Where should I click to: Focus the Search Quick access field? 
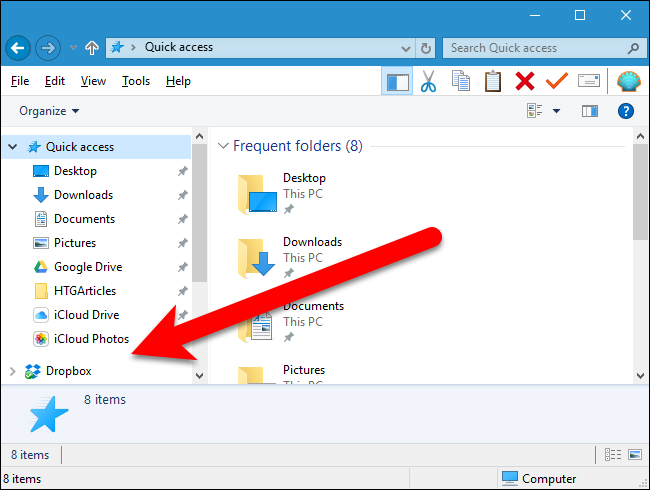click(545, 48)
